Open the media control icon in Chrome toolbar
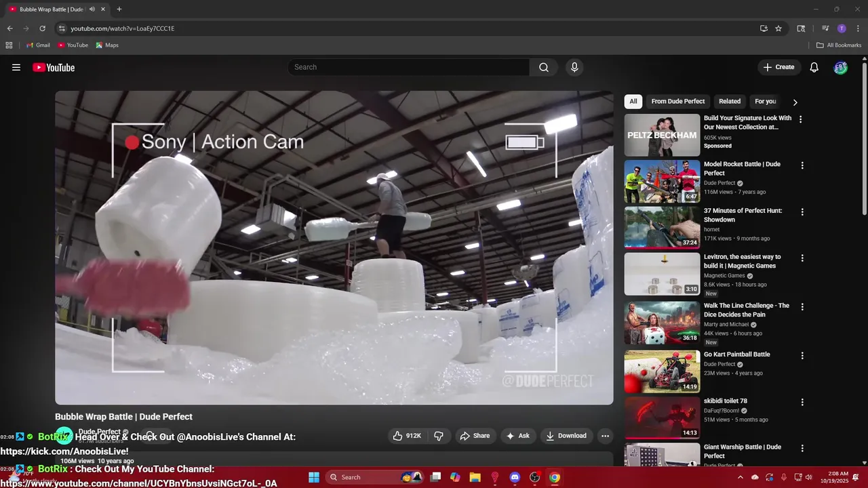 point(825,28)
